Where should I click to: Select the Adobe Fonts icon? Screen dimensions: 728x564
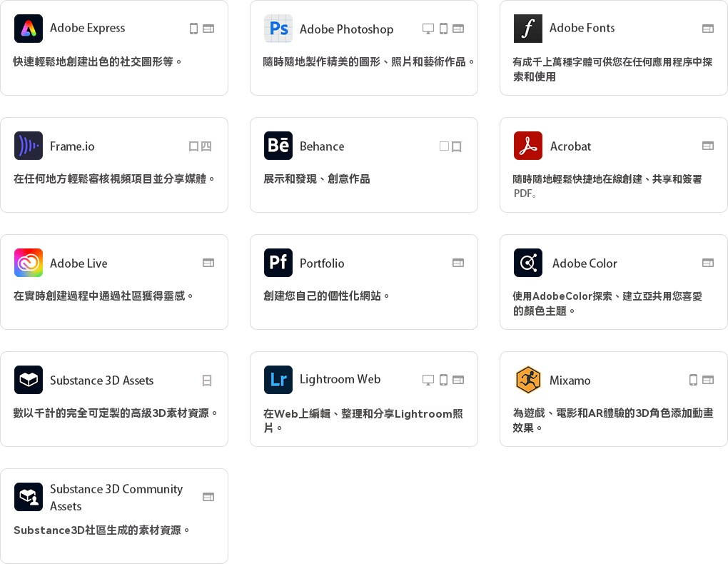point(528,29)
